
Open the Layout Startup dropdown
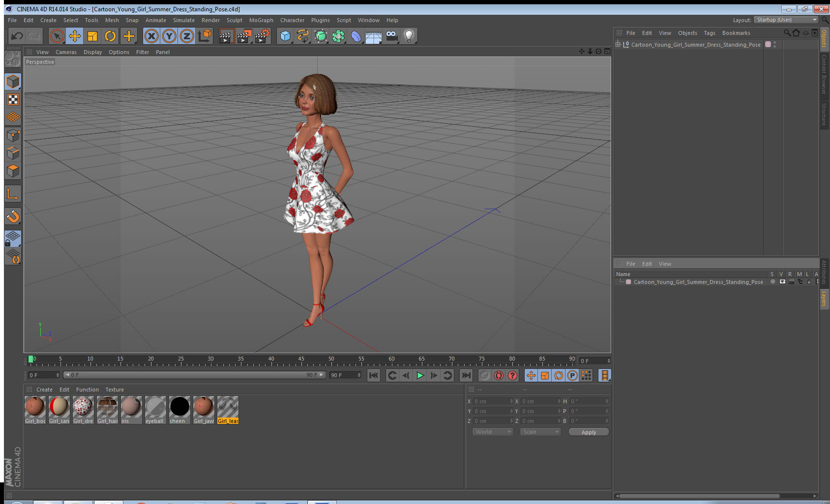click(786, 20)
